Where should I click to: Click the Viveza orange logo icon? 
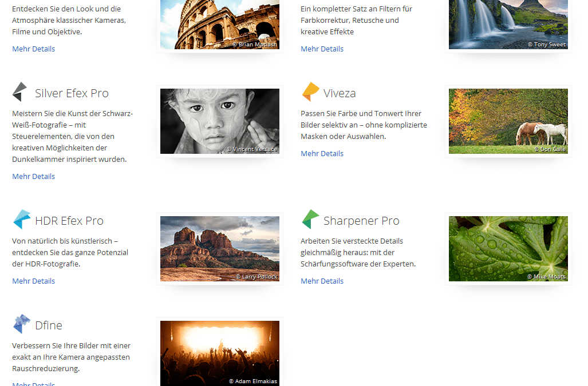(x=310, y=91)
